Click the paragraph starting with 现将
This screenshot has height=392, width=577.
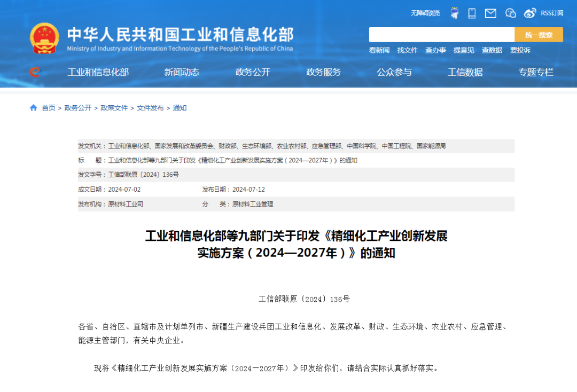(267, 368)
